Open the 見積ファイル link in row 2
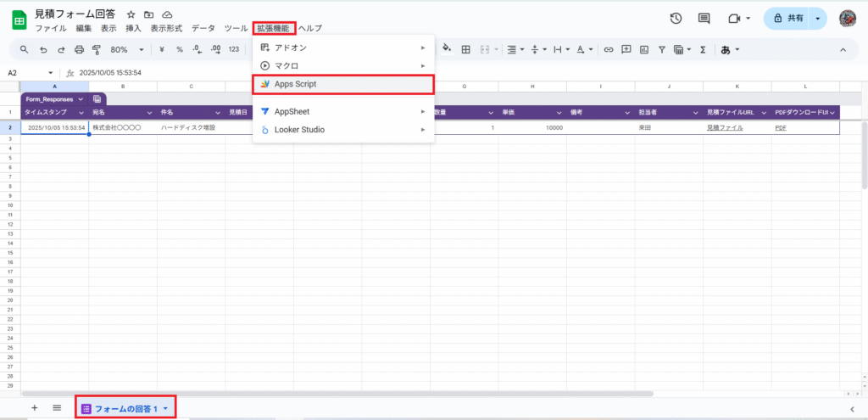Screen dimensions: 868x420 [725, 128]
